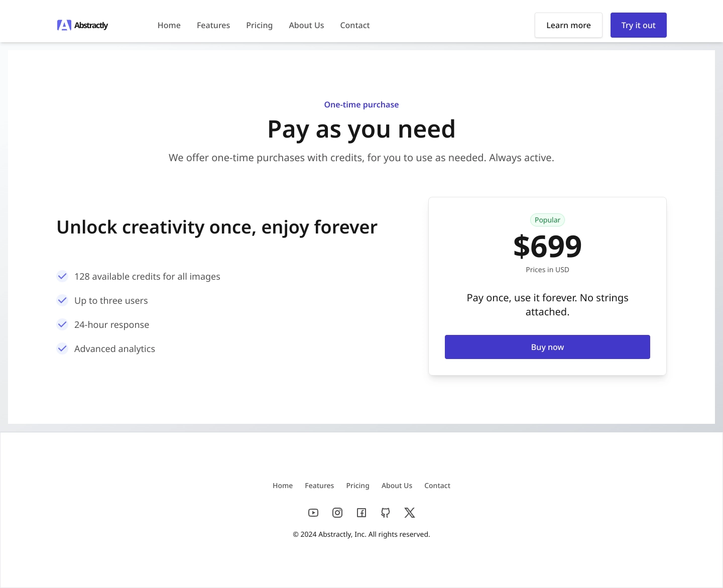Open the X (Twitter) social icon

pos(410,513)
